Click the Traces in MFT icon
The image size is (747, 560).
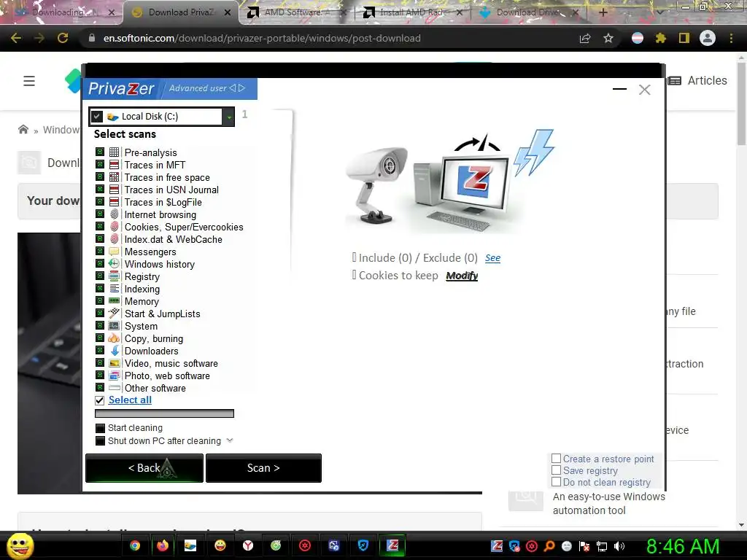pyautogui.click(x=114, y=164)
